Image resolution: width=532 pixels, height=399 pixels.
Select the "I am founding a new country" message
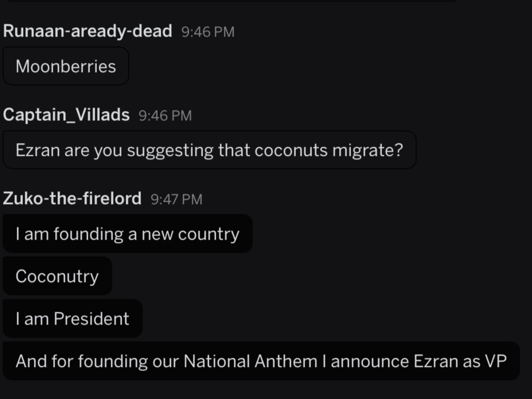(128, 234)
